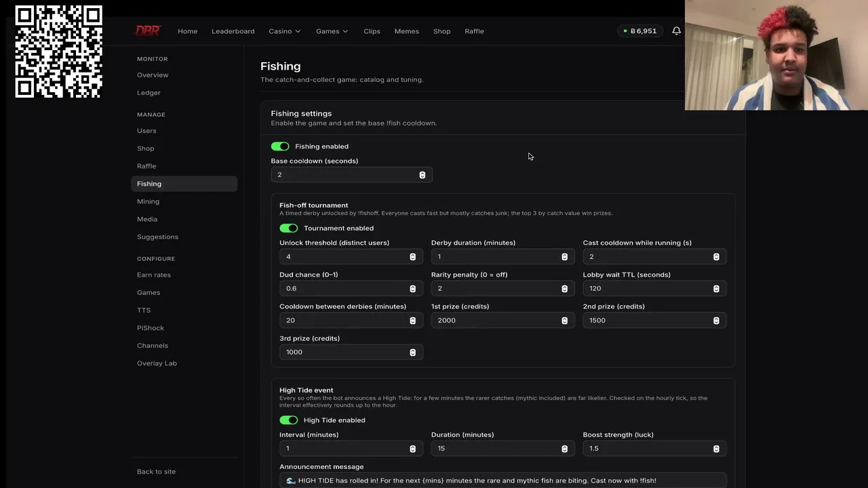Open the notifications bell
868x488 pixels.
(x=676, y=30)
